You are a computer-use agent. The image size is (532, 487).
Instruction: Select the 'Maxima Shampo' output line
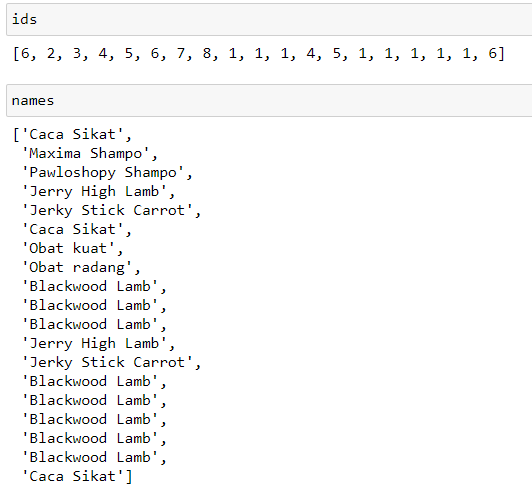pos(89,153)
